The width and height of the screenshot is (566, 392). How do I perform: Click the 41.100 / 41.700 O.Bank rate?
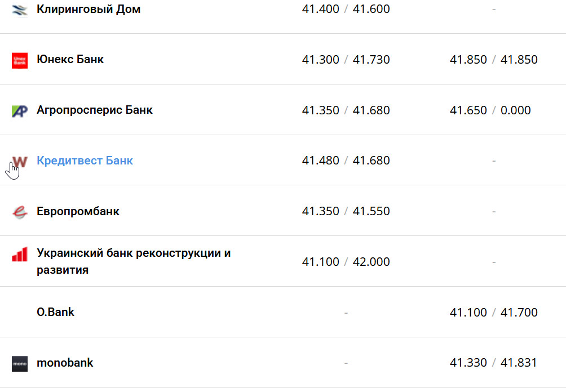tap(493, 313)
